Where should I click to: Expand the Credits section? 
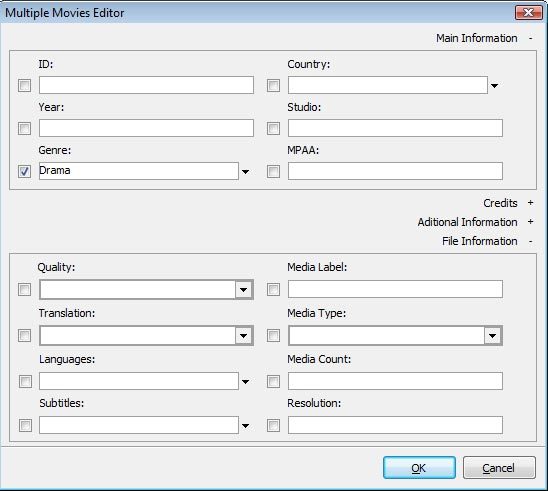click(x=531, y=203)
